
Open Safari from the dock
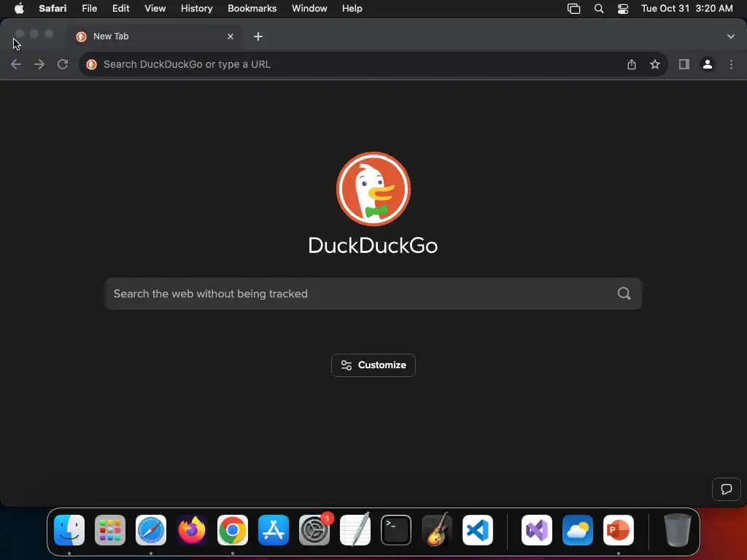(151, 530)
